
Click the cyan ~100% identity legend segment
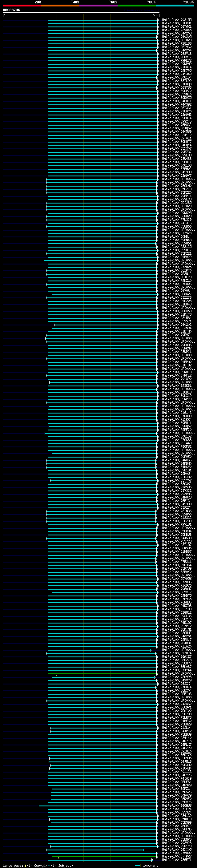point(175,6)
